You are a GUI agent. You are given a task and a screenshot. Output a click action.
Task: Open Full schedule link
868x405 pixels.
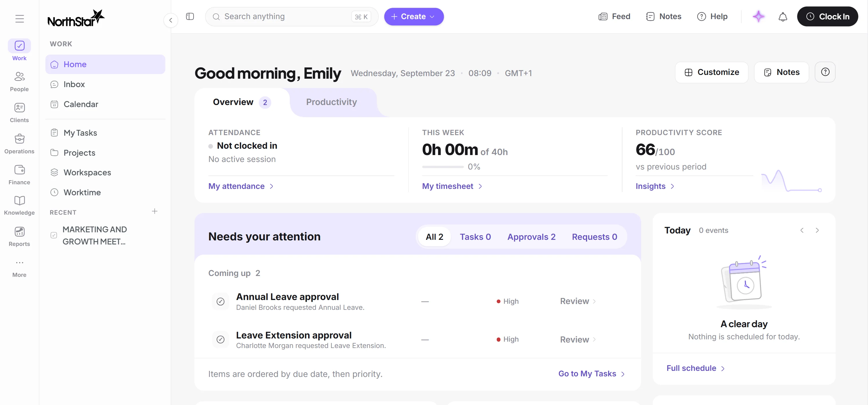click(696, 368)
